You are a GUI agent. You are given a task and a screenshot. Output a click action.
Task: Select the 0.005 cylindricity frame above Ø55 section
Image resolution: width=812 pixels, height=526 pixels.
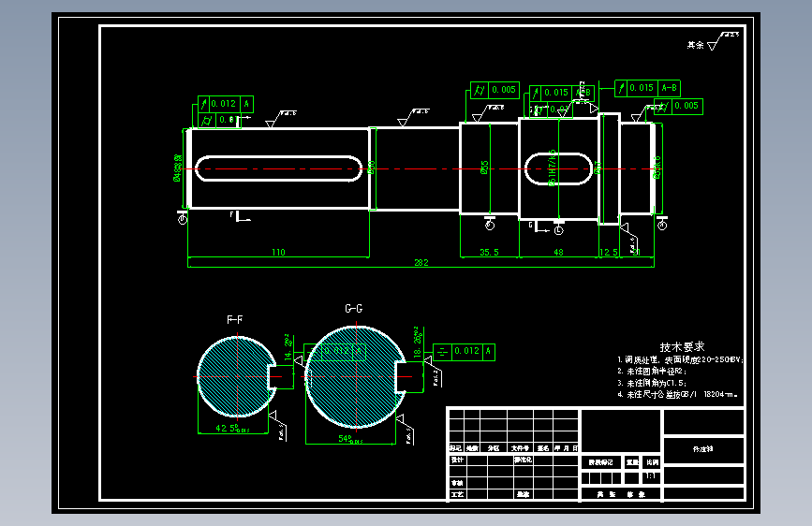[x=495, y=90]
